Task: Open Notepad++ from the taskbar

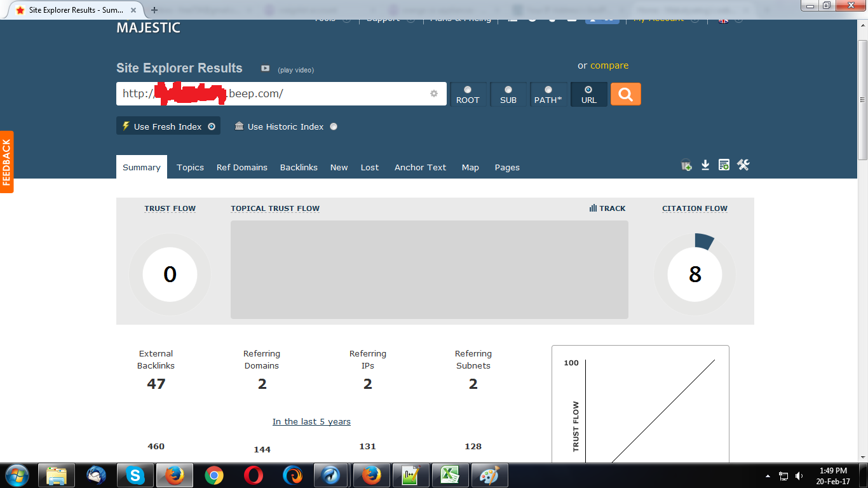Action: (410, 475)
